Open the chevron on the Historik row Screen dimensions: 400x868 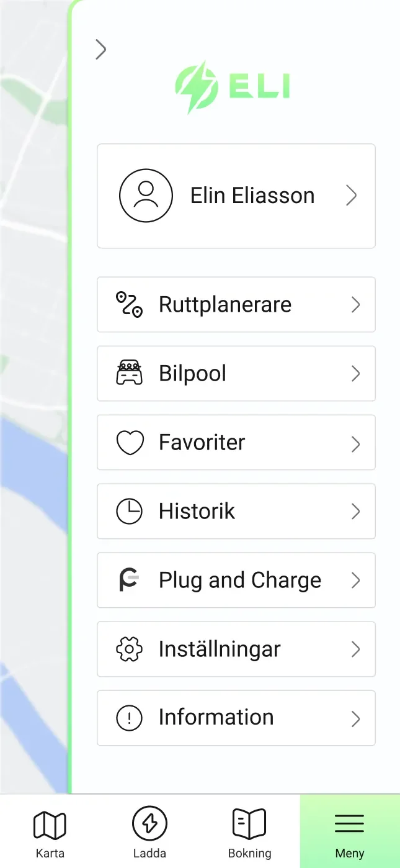[x=355, y=512]
